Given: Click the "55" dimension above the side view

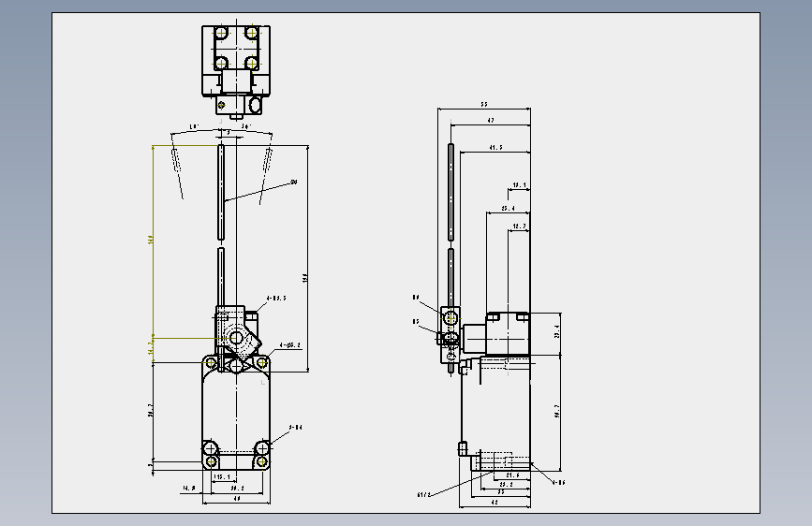Looking at the screenshot, I should click(483, 104).
